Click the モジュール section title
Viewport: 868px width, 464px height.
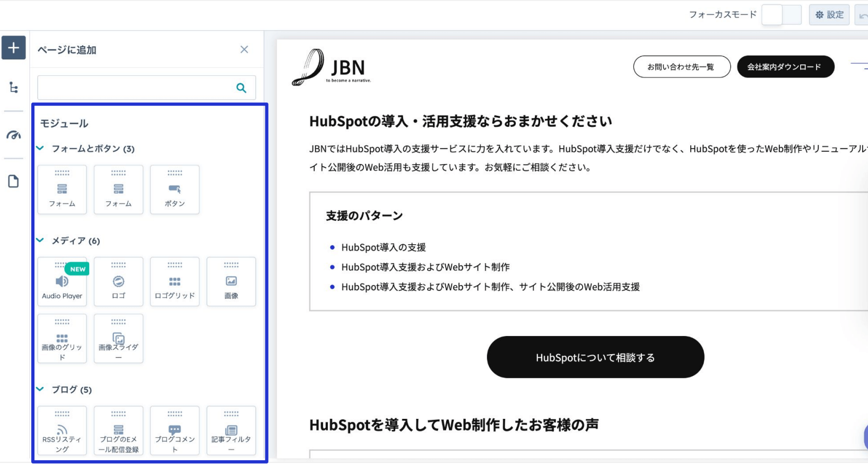pos(64,123)
